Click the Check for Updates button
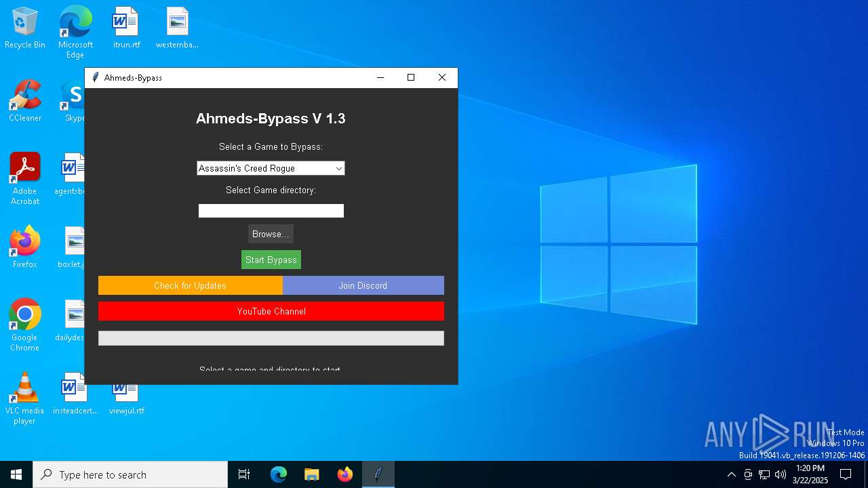The width and height of the screenshot is (868, 488). coord(191,285)
